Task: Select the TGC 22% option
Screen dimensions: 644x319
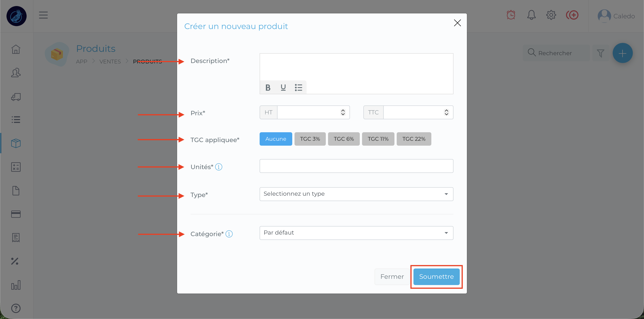Action: 413,139
